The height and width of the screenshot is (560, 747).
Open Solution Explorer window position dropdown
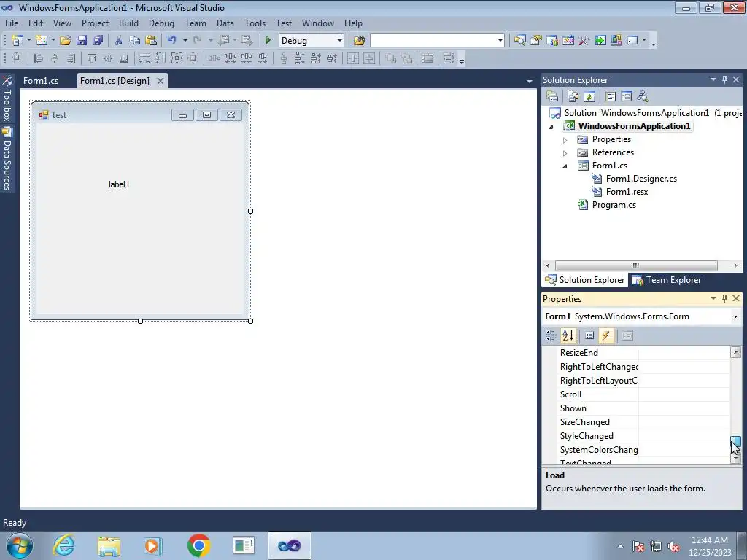pos(713,80)
